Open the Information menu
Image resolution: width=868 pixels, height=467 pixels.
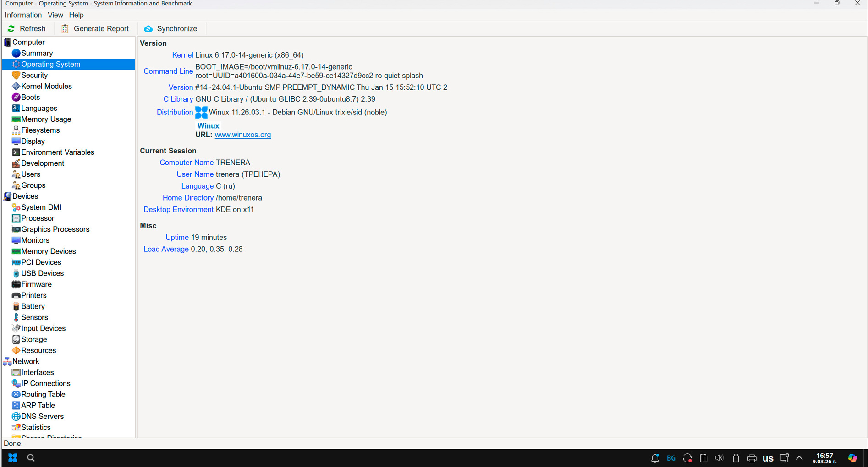click(23, 15)
